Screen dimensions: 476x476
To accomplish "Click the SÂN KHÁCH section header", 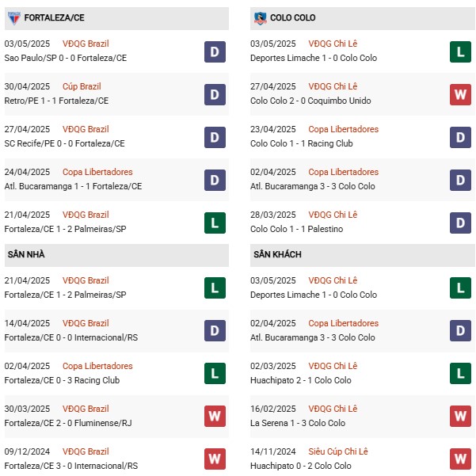I will (x=277, y=254).
